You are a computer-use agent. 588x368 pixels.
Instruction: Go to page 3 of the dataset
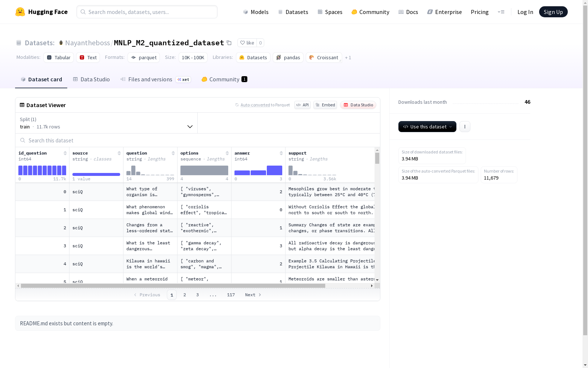click(197, 295)
